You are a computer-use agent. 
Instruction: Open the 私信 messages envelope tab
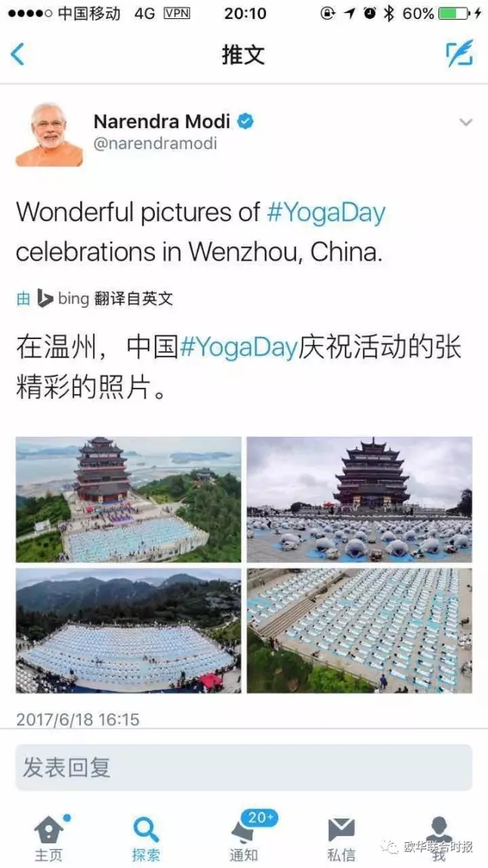(341, 838)
